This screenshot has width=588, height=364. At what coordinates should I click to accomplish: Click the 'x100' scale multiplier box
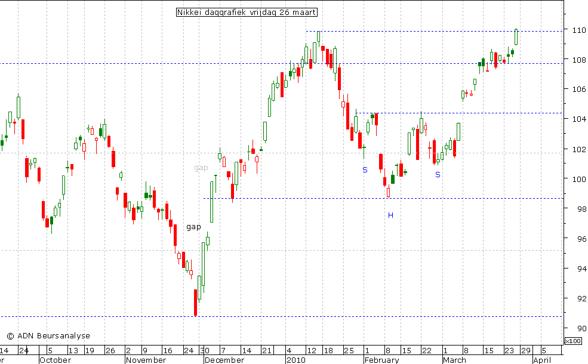tap(573, 341)
